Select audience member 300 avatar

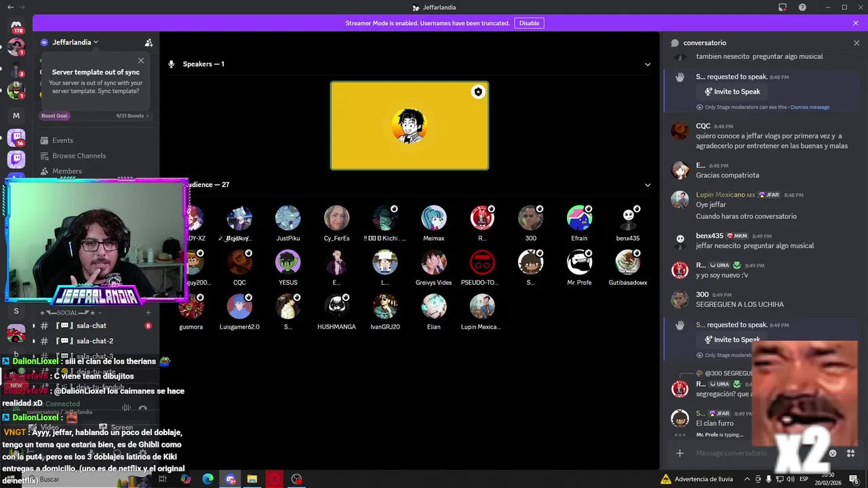531,218
